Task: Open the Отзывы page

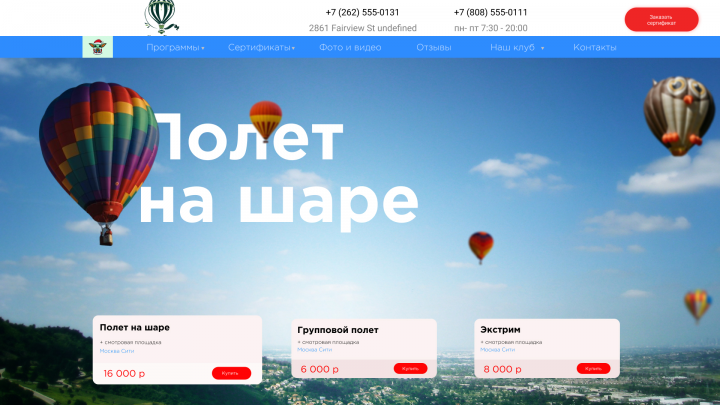Action: [433, 47]
